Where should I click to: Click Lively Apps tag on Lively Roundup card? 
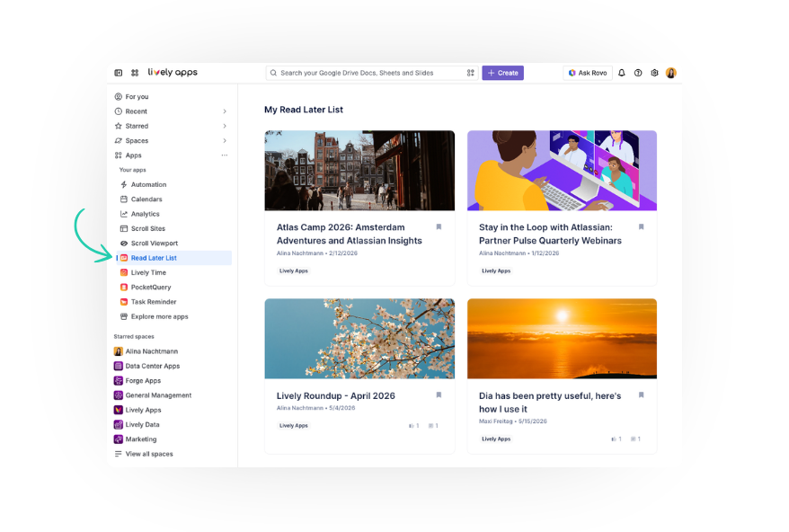293,426
